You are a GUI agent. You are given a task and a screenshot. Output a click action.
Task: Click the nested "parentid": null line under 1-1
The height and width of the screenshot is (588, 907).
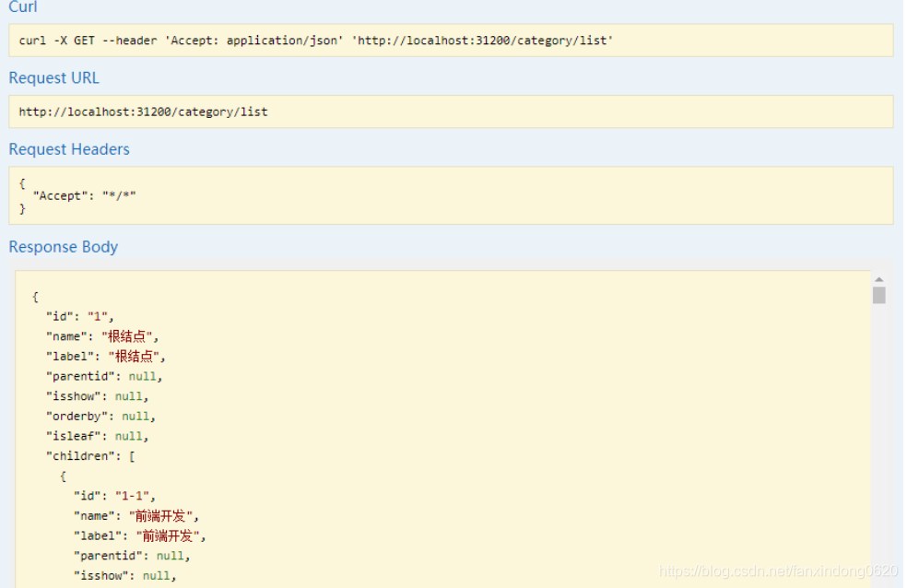pos(132,556)
